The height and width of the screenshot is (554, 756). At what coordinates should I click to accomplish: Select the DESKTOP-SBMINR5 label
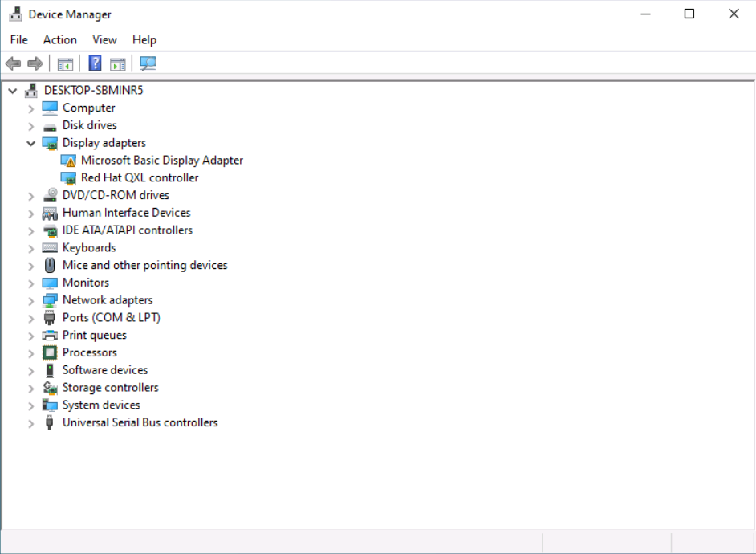pyautogui.click(x=94, y=90)
